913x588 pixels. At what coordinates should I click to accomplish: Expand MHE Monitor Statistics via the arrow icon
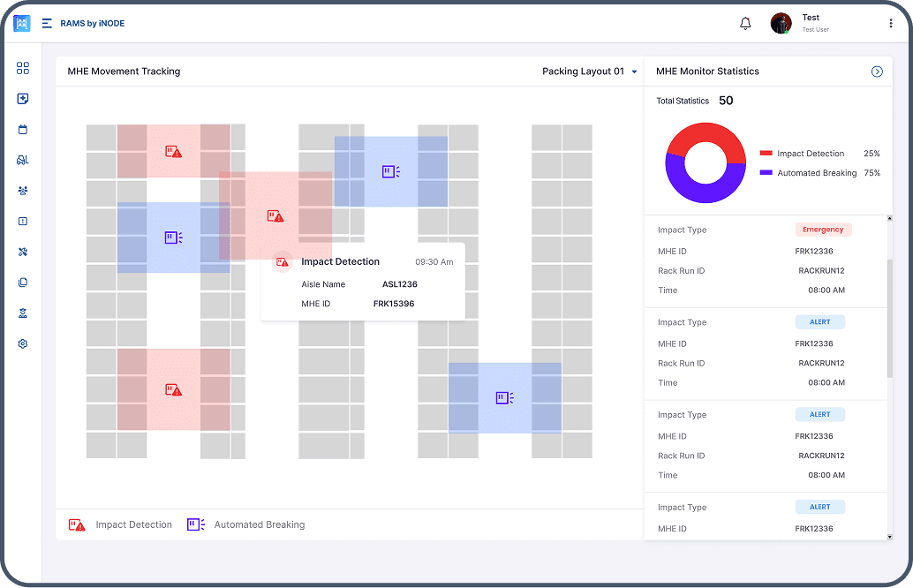point(877,72)
